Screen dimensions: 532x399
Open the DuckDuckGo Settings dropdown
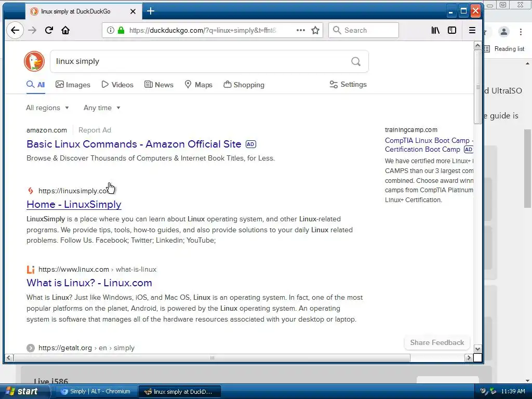[348, 85]
